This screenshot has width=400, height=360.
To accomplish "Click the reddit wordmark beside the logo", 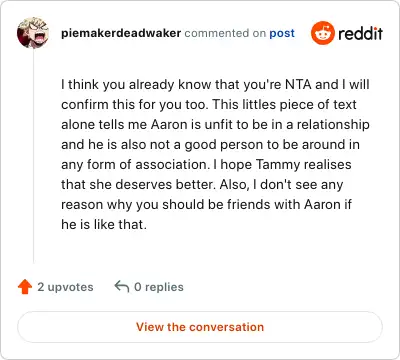I will 360,34.
